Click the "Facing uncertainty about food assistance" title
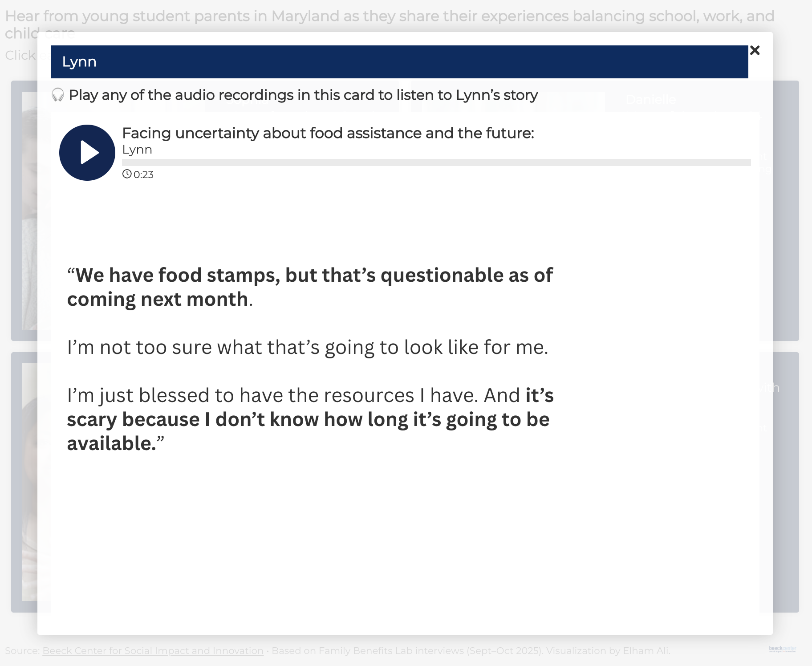Viewport: 812px width, 666px height. click(328, 133)
